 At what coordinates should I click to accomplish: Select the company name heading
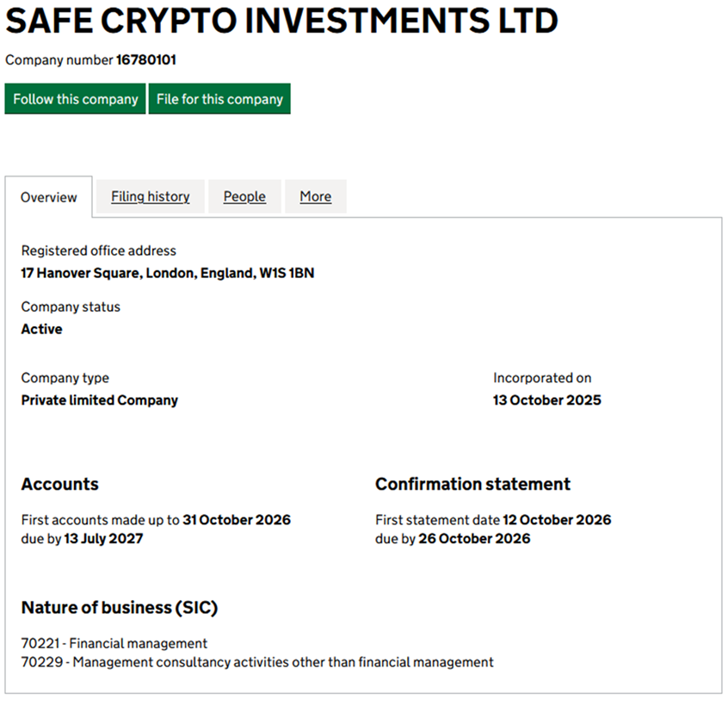click(281, 21)
